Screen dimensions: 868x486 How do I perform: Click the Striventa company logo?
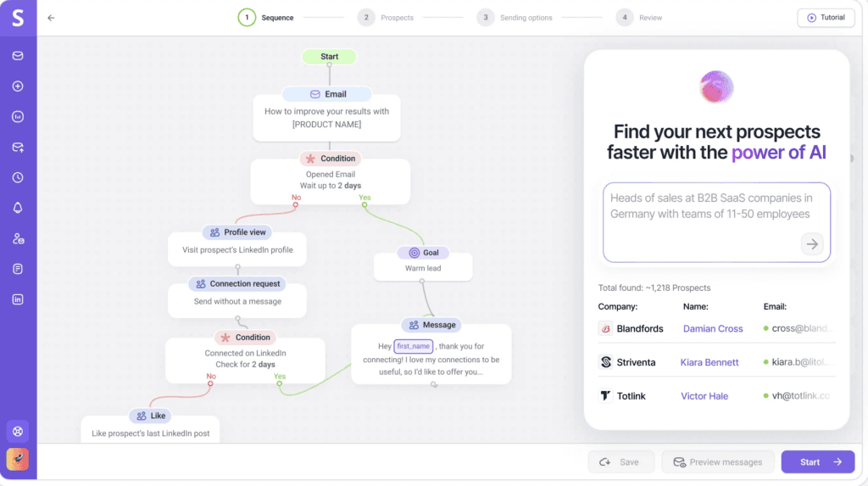605,362
